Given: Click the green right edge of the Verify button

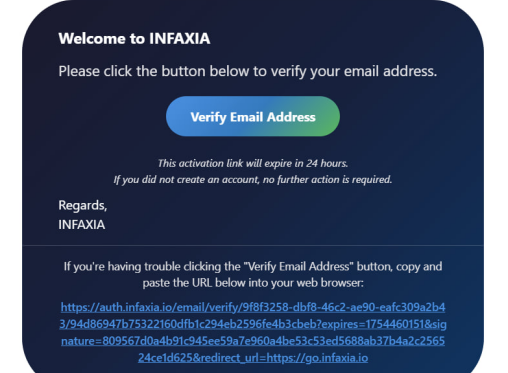Looking at the screenshot, I should pos(328,116).
